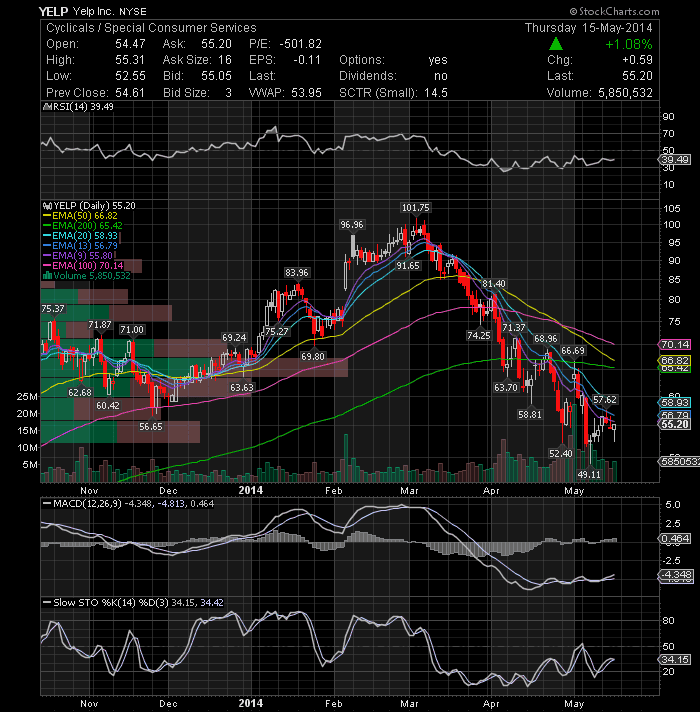Click the EMA(20) 58.93 legend entry

[80, 236]
